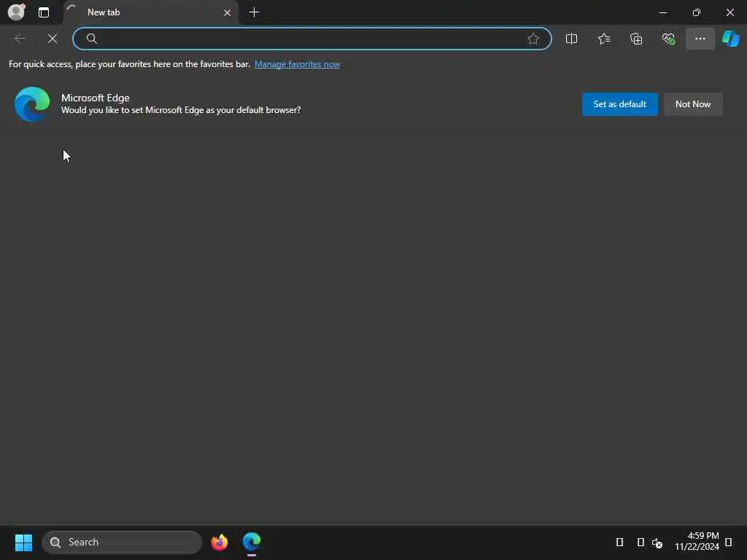Open Collections panel
This screenshot has height=560, width=747.
tap(636, 39)
